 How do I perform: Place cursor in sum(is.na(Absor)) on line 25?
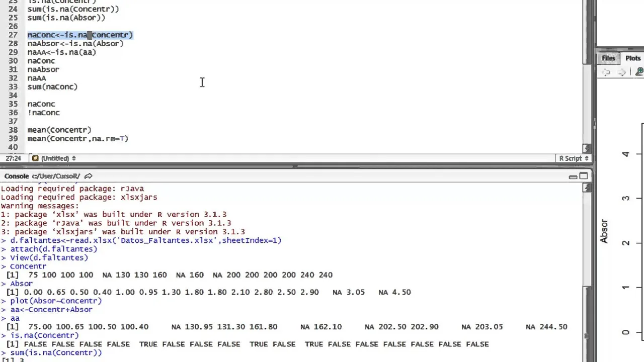click(66, 18)
